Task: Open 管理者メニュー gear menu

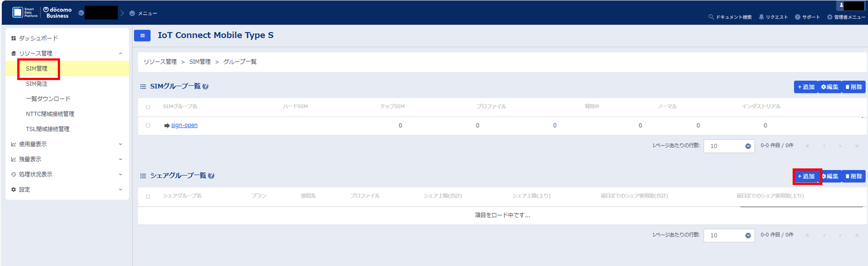Action: (846, 17)
